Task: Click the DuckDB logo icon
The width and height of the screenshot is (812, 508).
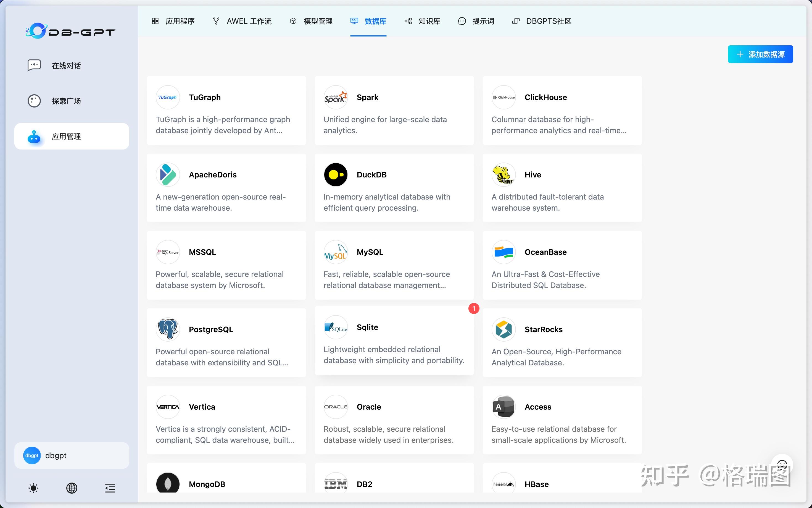Action: coord(335,175)
